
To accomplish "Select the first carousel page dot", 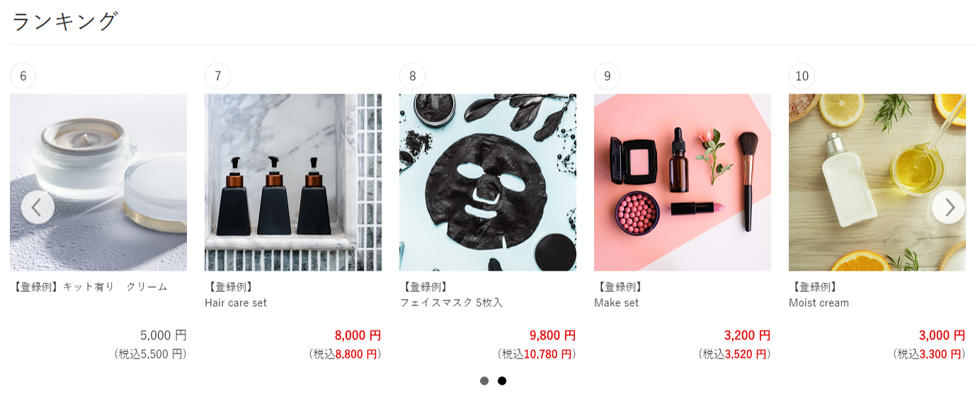I will pyautogui.click(x=484, y=380).
